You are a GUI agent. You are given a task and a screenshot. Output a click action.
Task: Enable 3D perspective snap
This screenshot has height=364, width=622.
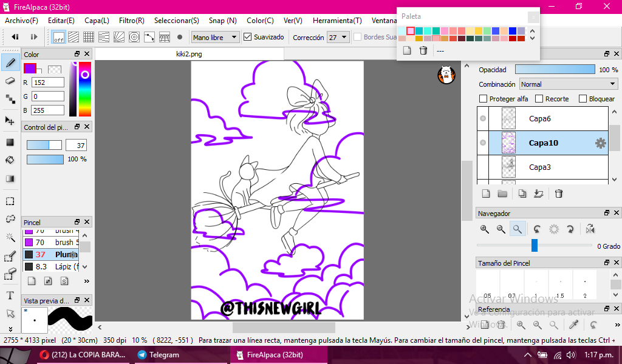[x=165, y=37]
